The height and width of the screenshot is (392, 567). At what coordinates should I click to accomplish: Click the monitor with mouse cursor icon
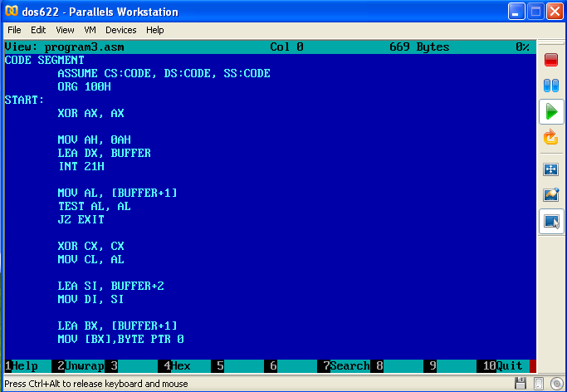click(551, 221)
